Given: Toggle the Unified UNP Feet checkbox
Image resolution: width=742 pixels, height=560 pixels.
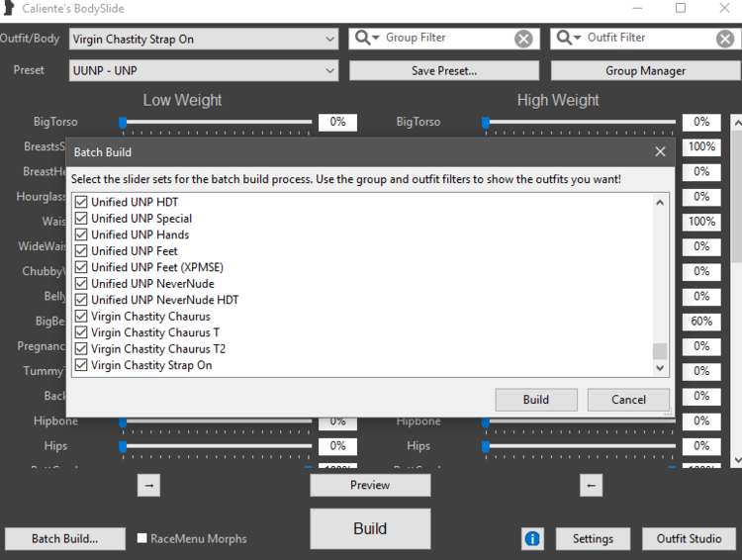Looking at the screenshot, I should (81, 251).
